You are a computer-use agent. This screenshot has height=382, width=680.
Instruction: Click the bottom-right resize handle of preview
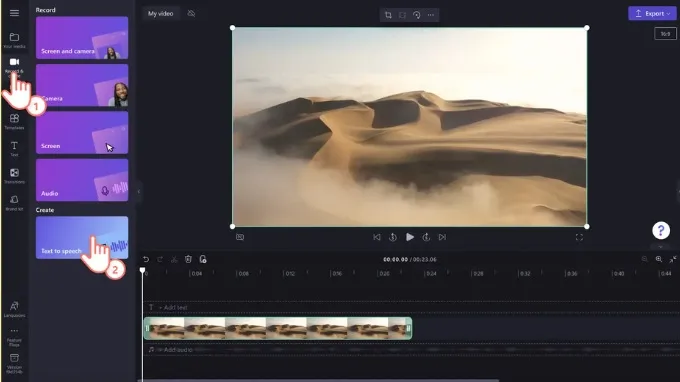587,226
